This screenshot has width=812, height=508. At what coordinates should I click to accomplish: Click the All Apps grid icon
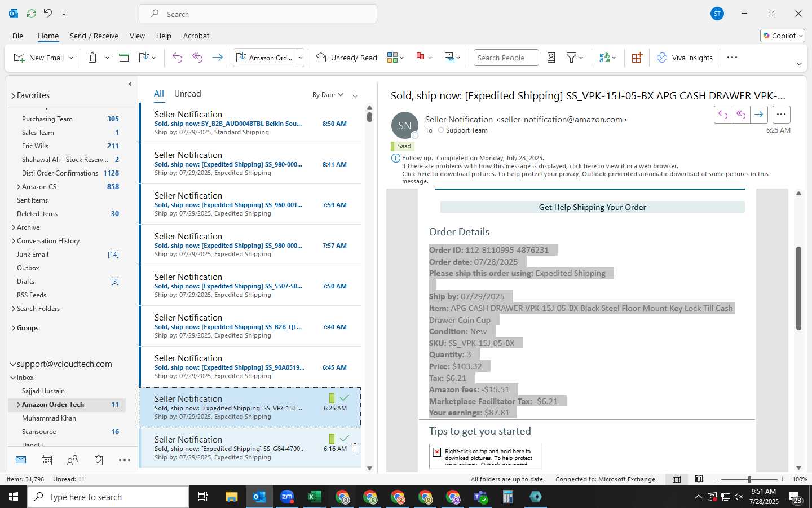[637, 58]
